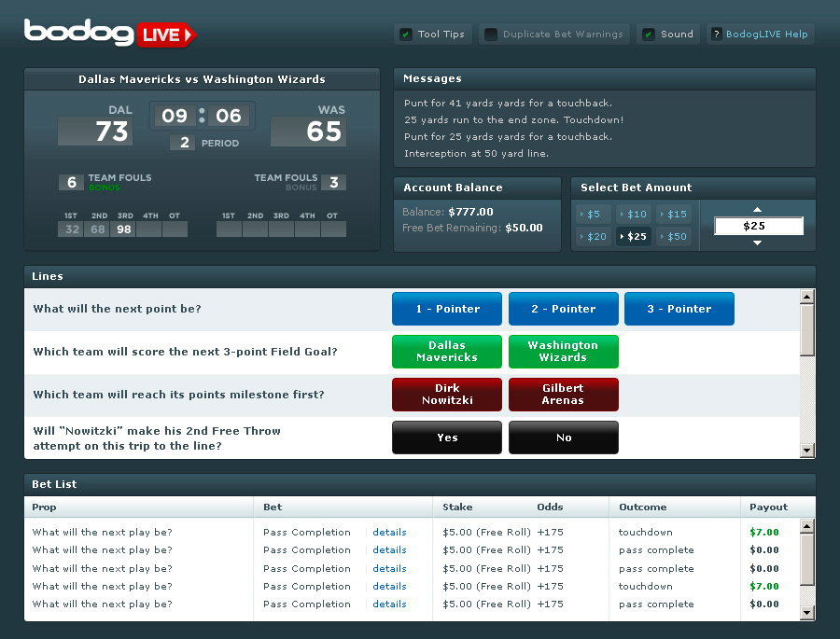The height and width of the screenshot is (639, 840).
Task: Decrease bet amount with the down arrow
Action: pos(757,243)
